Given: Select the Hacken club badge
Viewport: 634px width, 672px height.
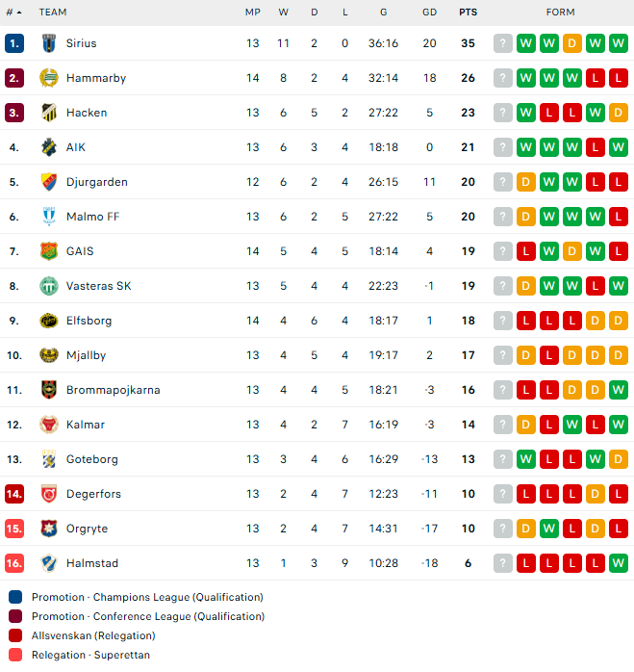Looking at the screenshot, I should pos(49,113).
